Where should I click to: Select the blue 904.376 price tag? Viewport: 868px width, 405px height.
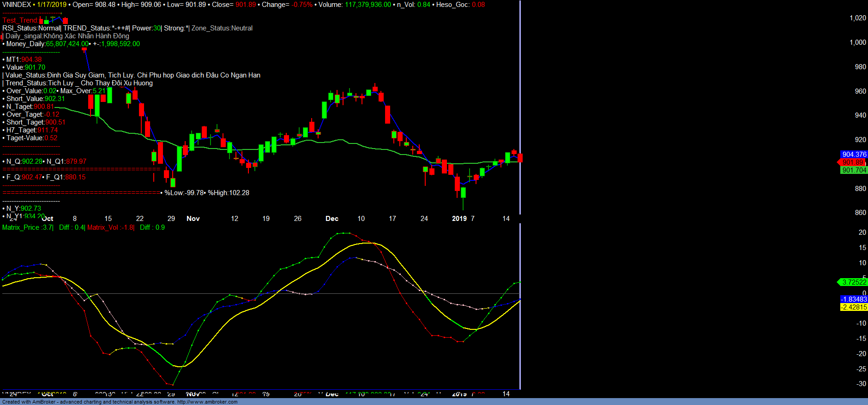854,155
